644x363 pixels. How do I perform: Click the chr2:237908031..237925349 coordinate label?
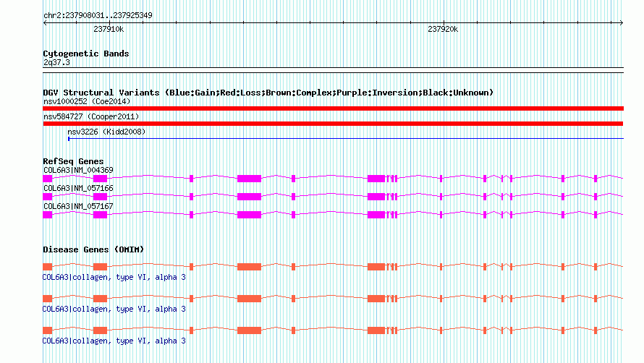[x=98, y=15]
